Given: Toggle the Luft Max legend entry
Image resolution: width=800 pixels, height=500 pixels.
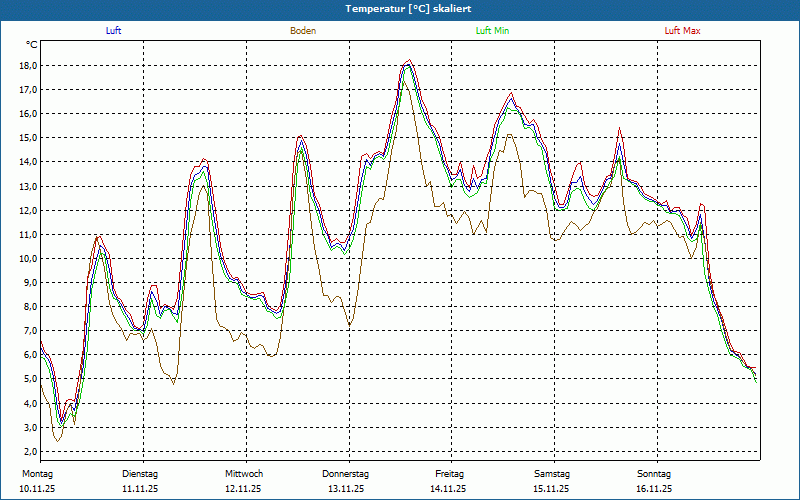Looking at the screenshot, I should tap(683, 31).
